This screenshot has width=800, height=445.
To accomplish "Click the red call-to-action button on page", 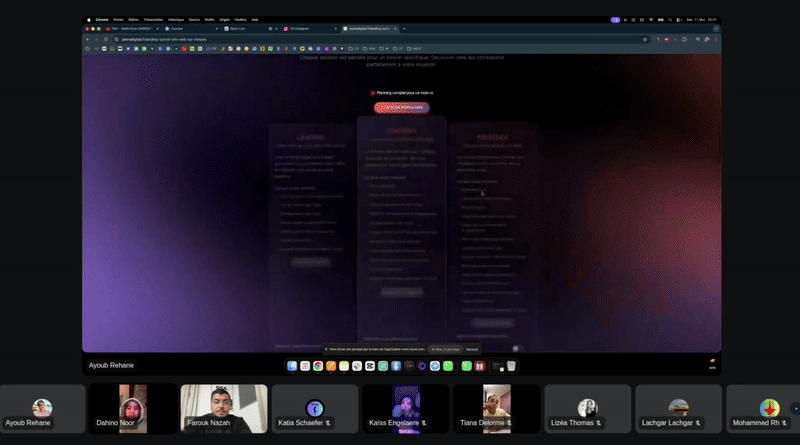I will click(401, 107).
